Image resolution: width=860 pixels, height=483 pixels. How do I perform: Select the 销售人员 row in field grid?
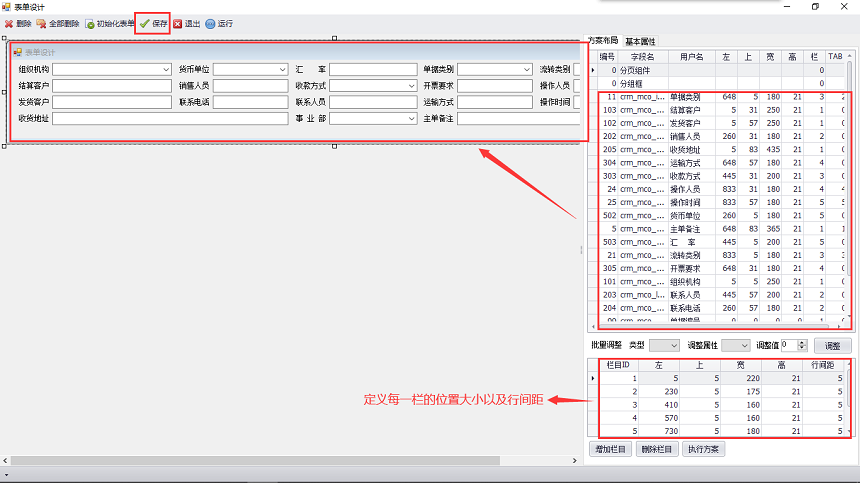(x=721, y=137)
